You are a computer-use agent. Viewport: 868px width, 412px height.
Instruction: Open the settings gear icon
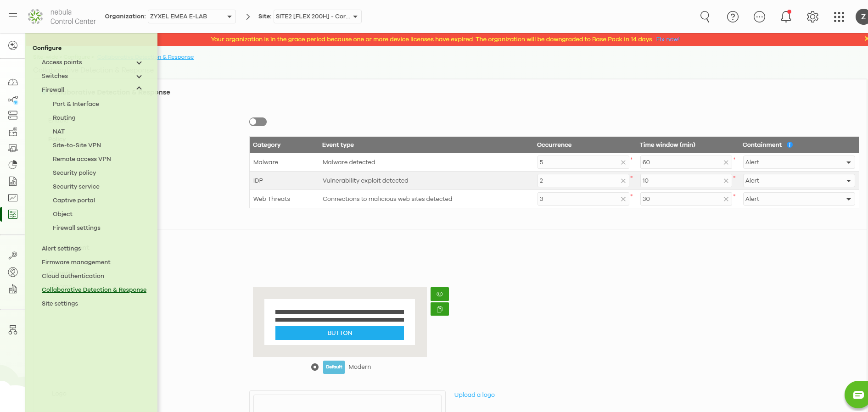point(812,17)
